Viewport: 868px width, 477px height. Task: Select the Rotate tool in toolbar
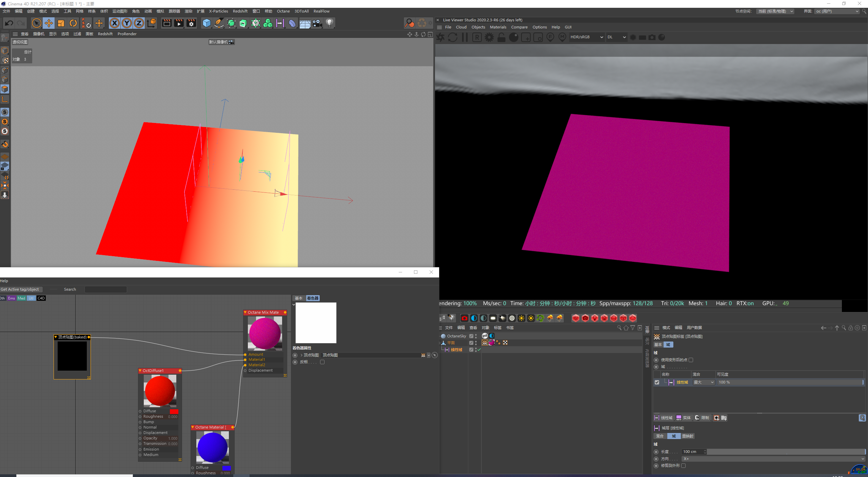(73, 23)
